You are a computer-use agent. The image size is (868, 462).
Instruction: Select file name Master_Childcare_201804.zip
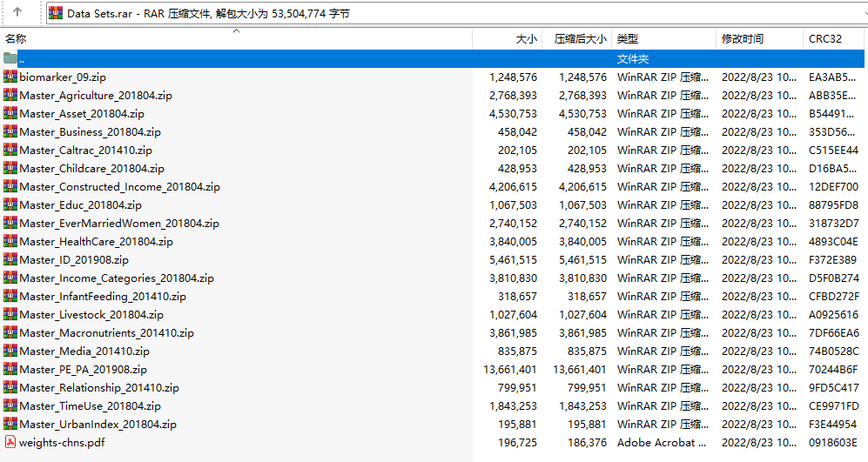click(x=92, y=168)
